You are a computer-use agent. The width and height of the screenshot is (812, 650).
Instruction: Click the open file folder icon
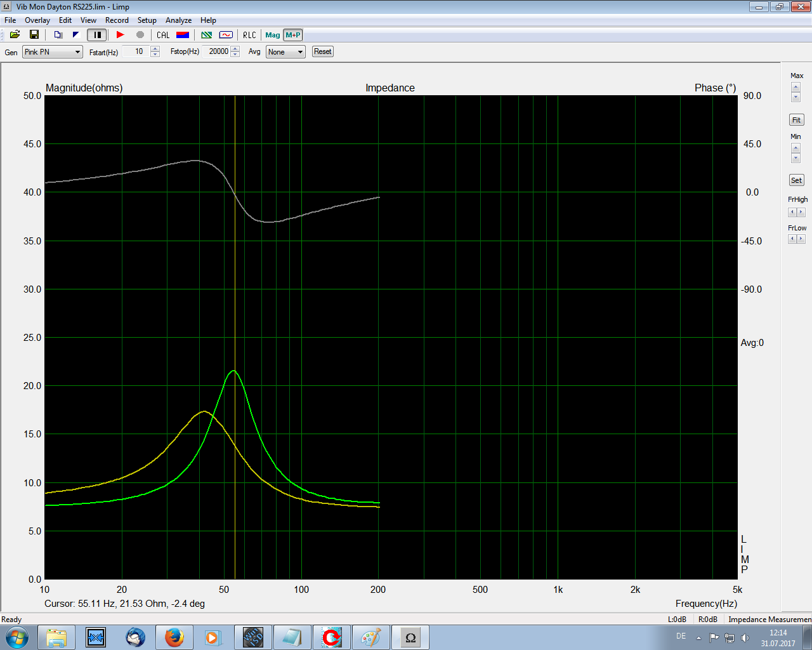pos(15,35)
